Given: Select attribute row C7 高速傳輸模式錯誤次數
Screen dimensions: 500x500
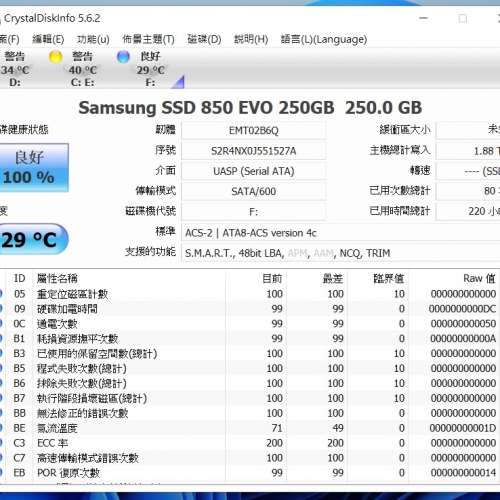Looking at the screenshot, I should point(250,458).
